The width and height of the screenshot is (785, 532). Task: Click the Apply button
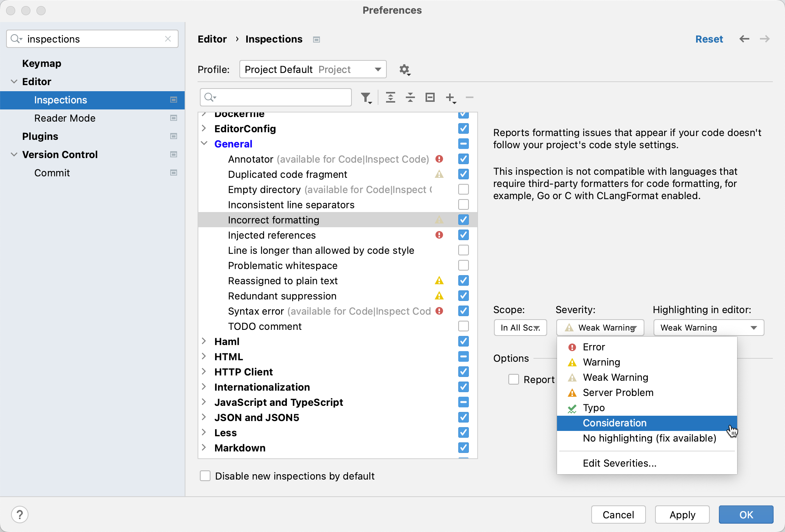point(682,515)
